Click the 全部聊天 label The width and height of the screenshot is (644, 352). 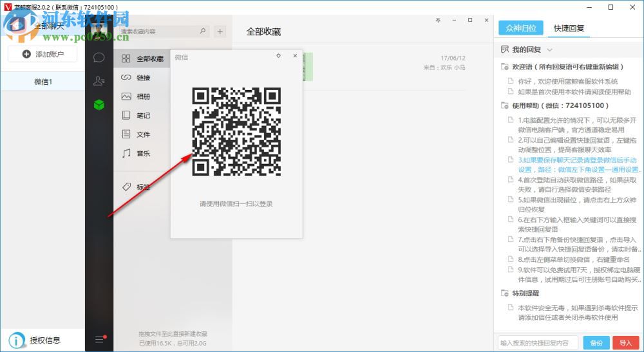tap(50, 26)
